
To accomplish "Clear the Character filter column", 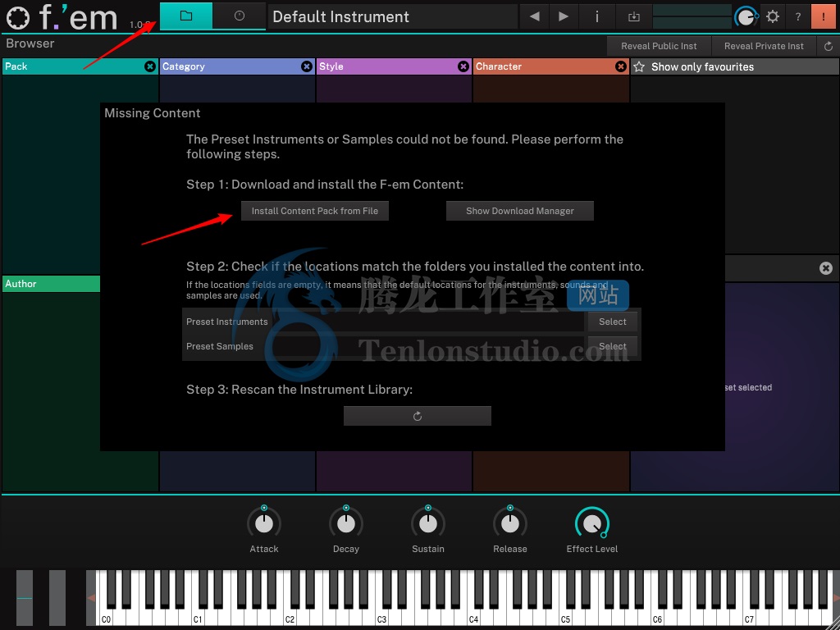I will point(621,66).
